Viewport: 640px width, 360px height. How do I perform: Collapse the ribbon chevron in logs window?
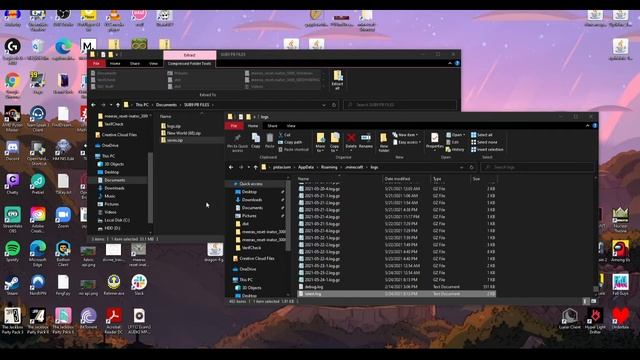(587, 126)
